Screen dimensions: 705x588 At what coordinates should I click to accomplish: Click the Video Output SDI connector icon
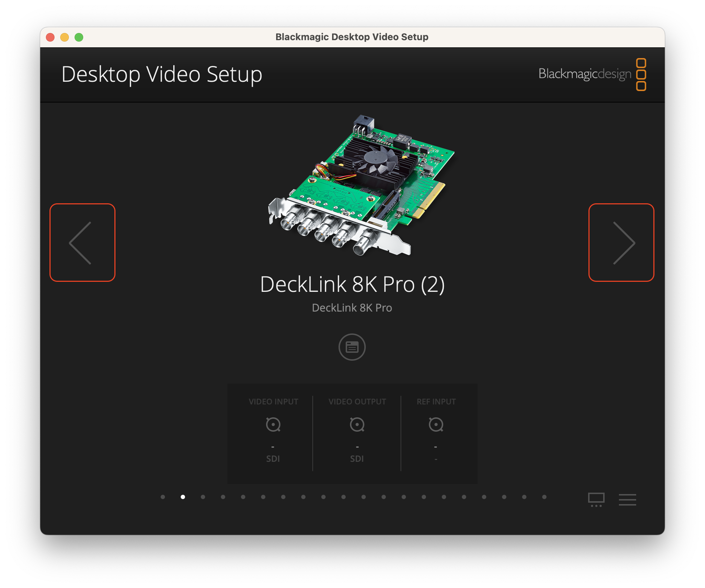pyautogui.click(x=357, y=425)
